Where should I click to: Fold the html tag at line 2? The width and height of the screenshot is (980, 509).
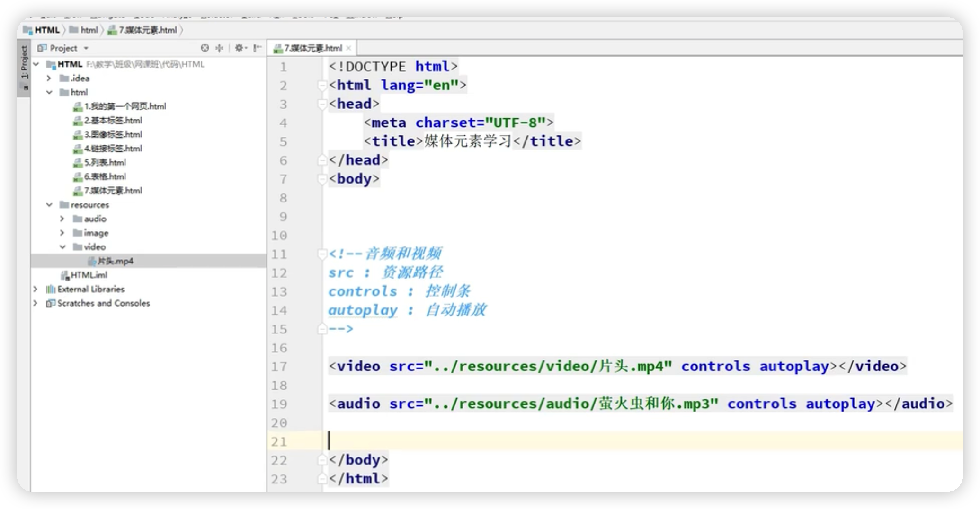coord(322,85)
